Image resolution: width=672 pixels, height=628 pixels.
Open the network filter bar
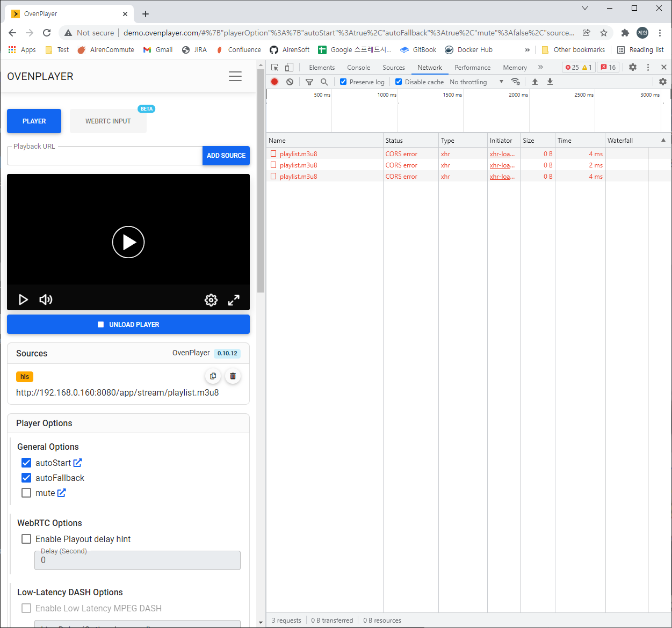coord(309,82)
